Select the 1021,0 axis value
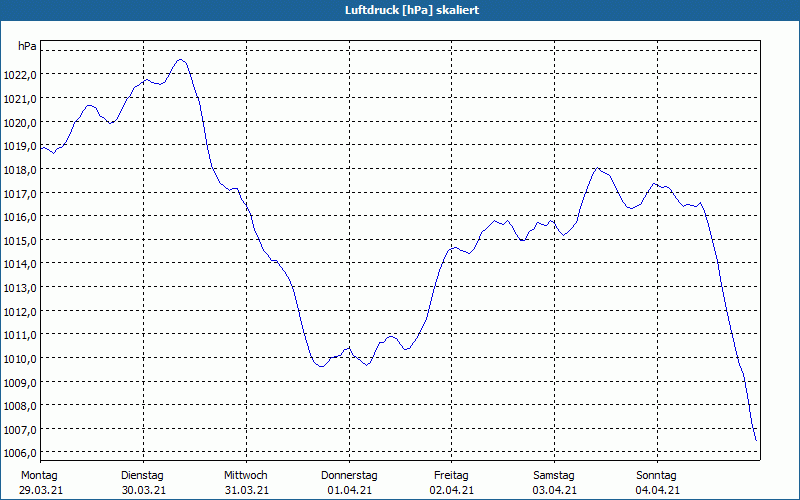Screen dimensions: 800x500 (20, 99)
